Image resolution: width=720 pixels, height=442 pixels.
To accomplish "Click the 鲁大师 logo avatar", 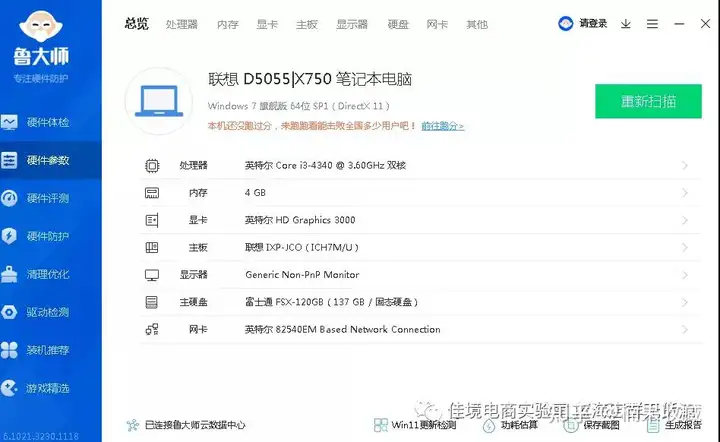I will pyautogui.click(x=41, y=27).
